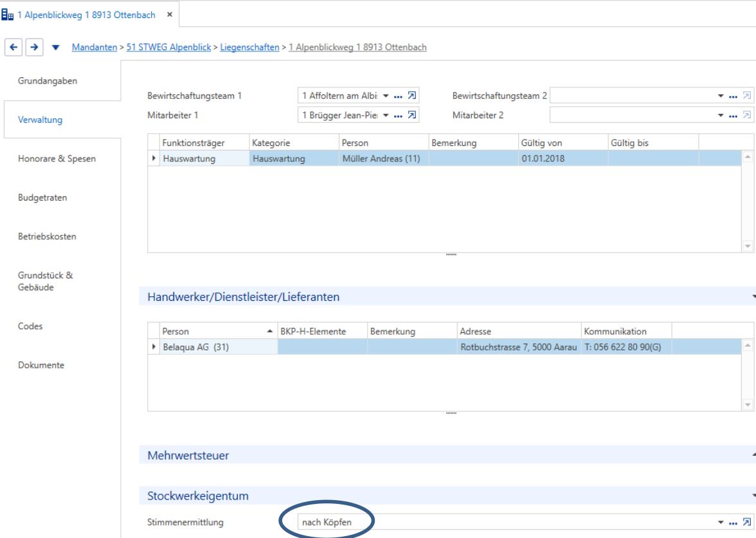Click the Gültig von cell 01.01.2018

(x=563, y=159)
